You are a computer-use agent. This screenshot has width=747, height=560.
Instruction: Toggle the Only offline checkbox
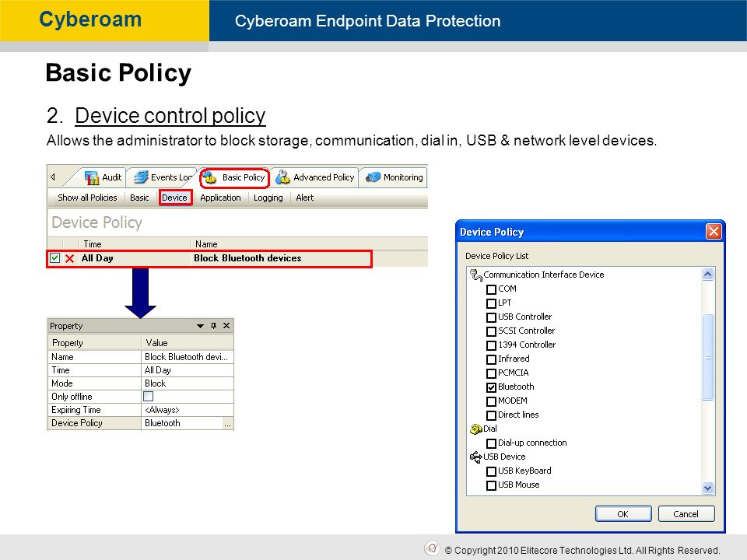coord(148,396)
